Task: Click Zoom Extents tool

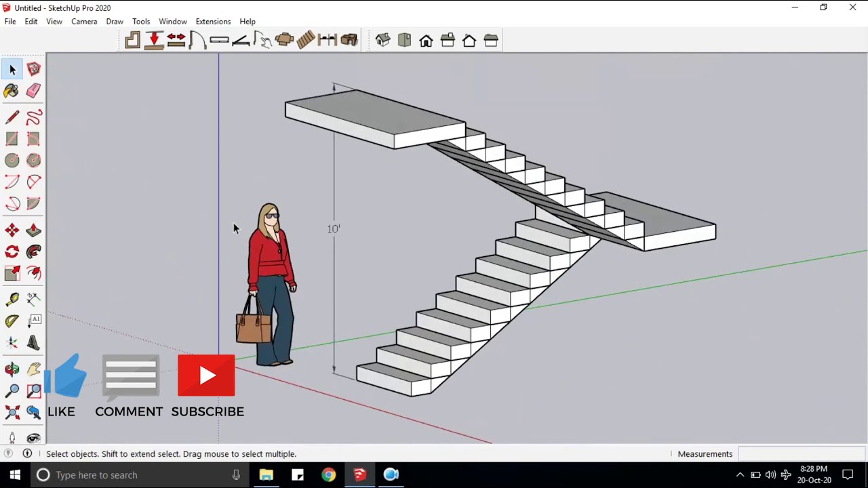Action: coord(12,412)
